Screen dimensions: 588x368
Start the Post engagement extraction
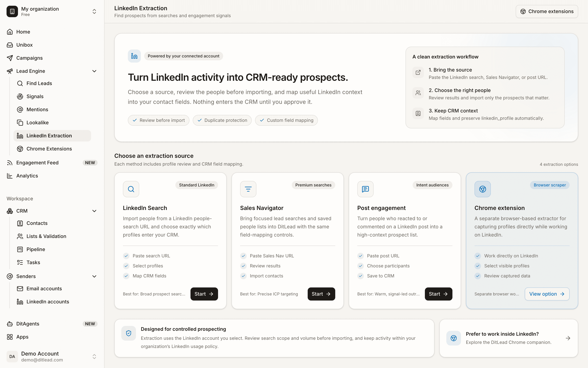click(438, 294)
